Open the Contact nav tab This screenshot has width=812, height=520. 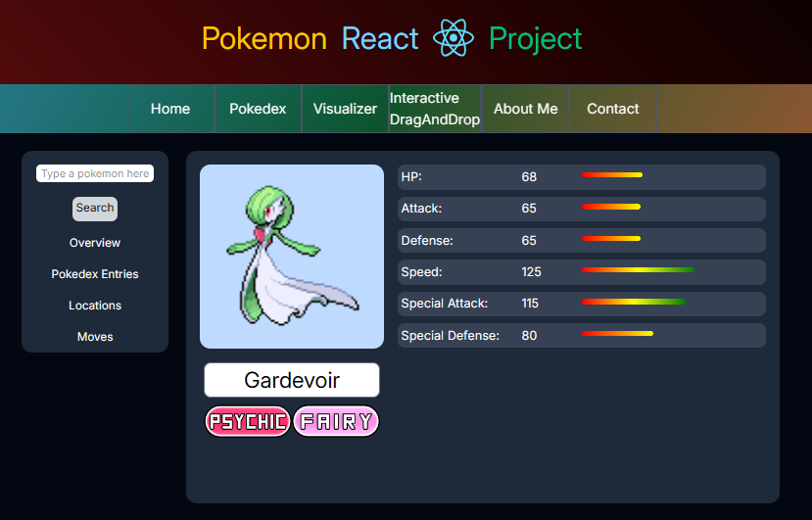click(x=612, y=109)
